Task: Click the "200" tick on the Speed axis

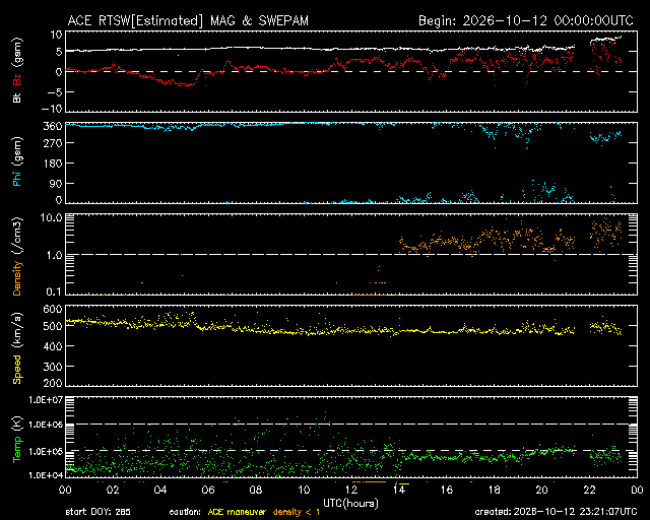Action: pos(53,383)
